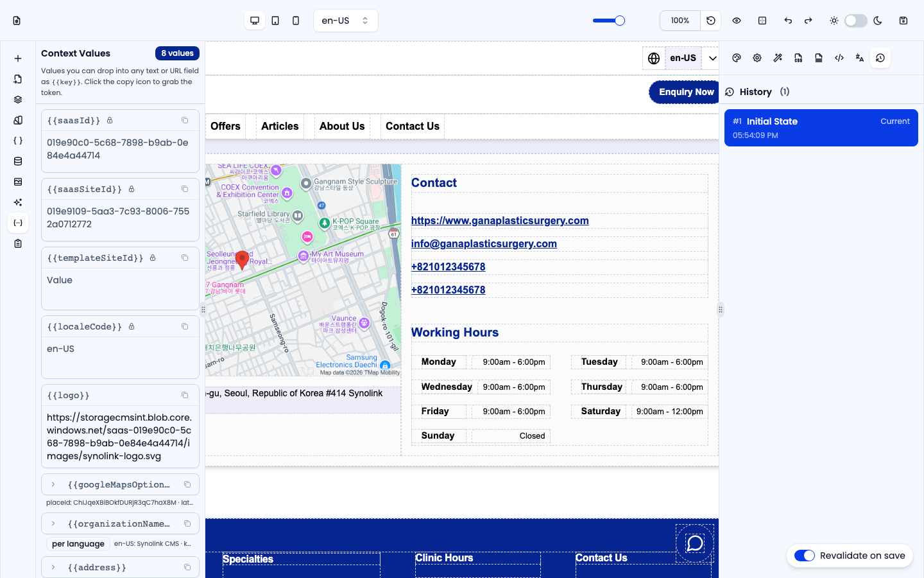Expand the {{address}} context value
The height and width of the screenshot is (578, 924).
click(53, 567)
